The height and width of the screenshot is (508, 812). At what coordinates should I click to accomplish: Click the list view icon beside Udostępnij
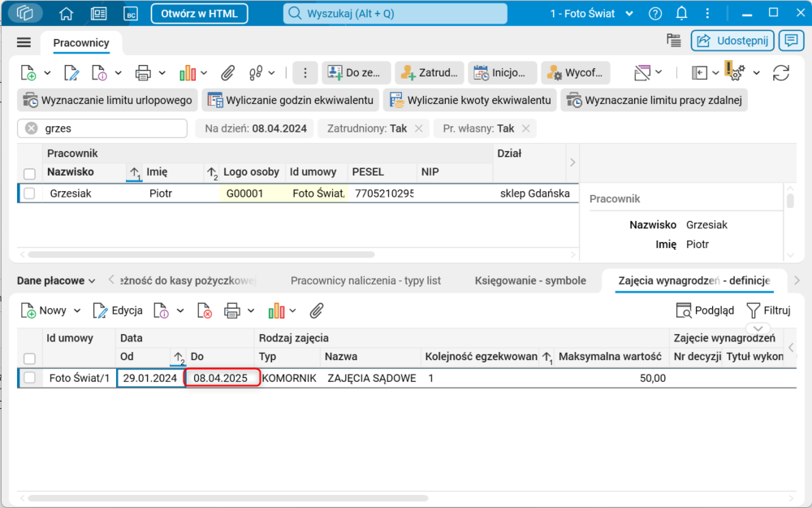pos(674,41)
